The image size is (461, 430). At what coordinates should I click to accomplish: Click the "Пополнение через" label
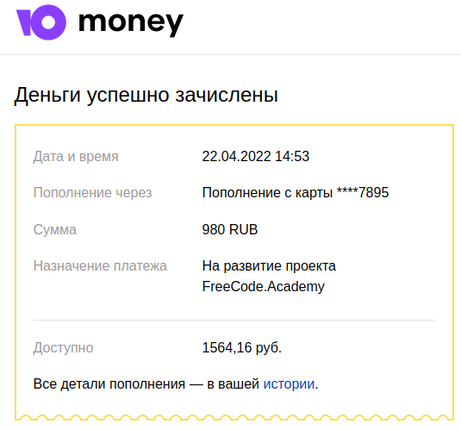92,193
